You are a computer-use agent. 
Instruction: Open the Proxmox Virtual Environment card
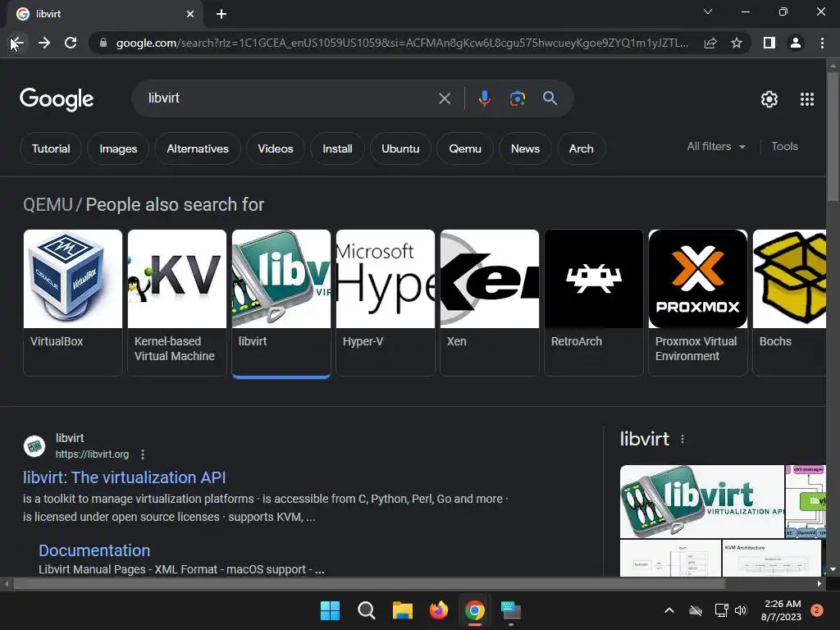pyautogui.click(x=697, y=303)
